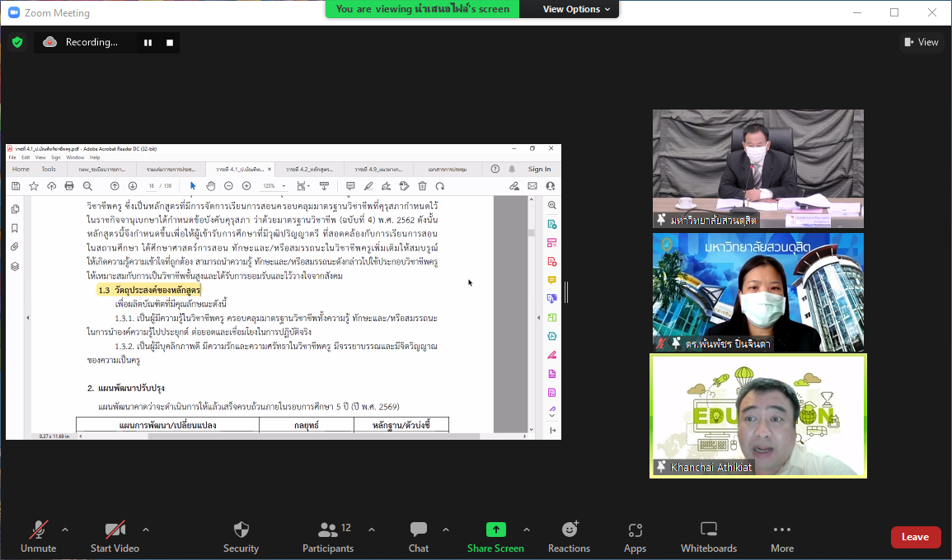This screenshot has width=952, height=560.
Task: Unmute the microphone
Action: tap(39, 530)
